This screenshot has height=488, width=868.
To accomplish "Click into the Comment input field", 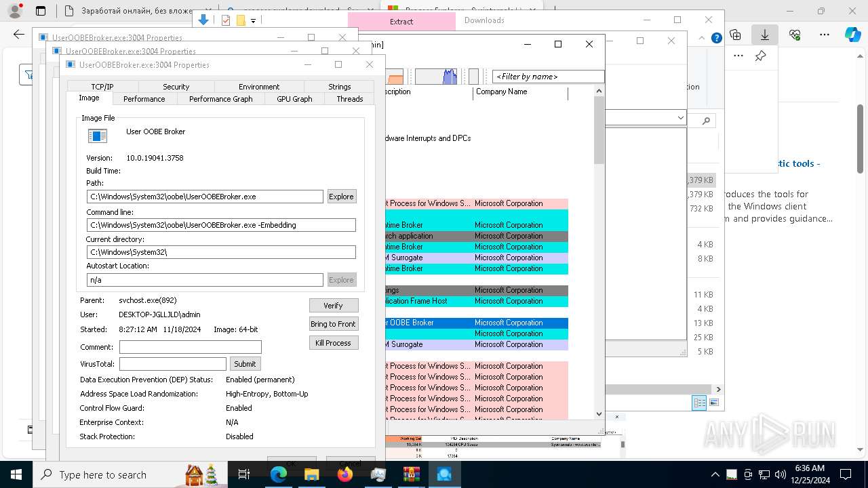I will [x=190, y=347].
